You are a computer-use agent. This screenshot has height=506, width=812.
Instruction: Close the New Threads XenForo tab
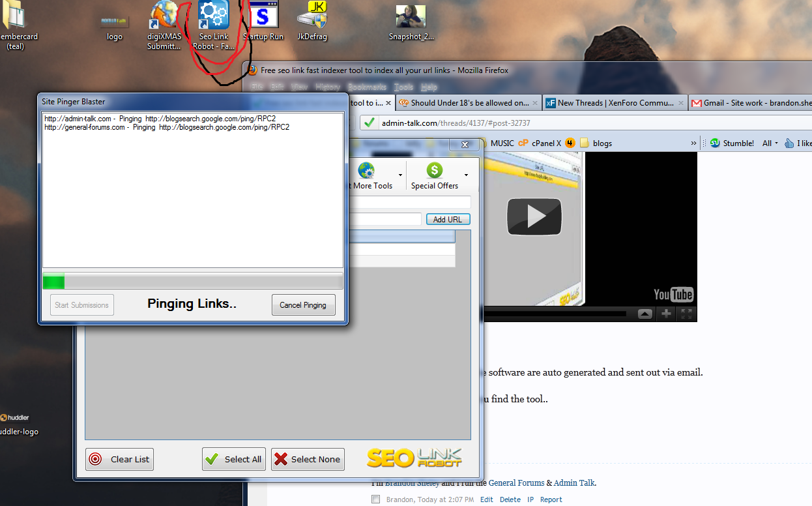(681, 103)
